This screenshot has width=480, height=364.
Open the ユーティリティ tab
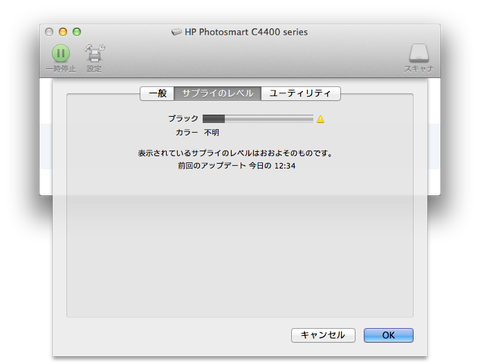tap(300, 93)
